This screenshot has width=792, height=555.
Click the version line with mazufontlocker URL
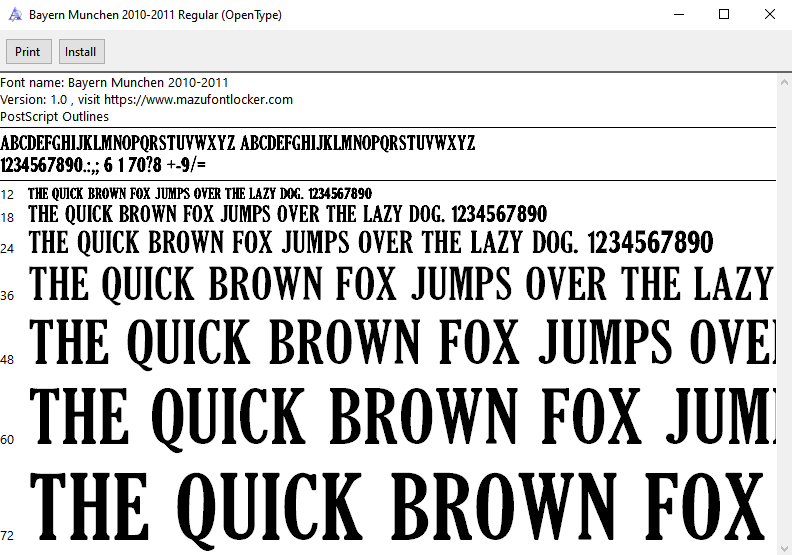[147, 100]
